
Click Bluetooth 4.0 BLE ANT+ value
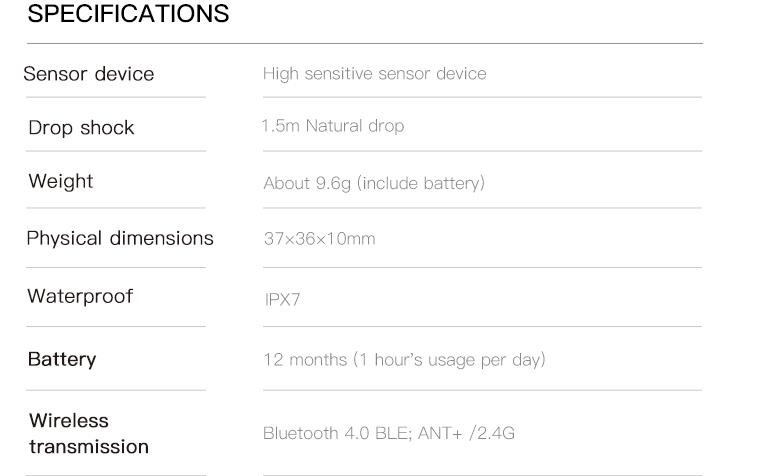[x=389, y=433]
